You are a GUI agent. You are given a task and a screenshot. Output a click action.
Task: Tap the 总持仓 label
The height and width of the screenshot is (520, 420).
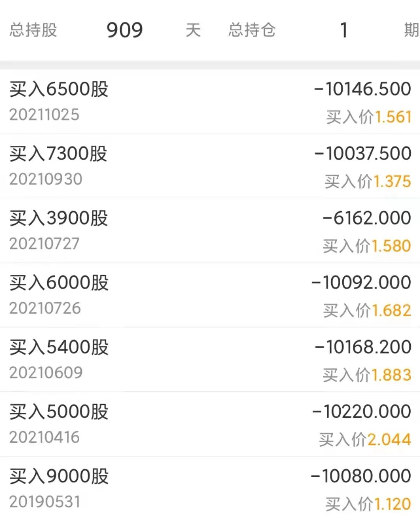(252, 30)
